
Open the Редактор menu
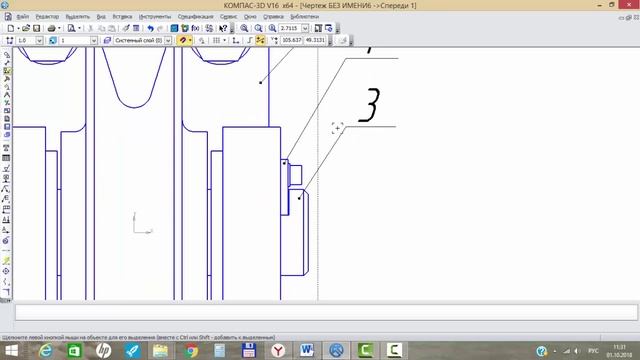(x=47, y=17)
